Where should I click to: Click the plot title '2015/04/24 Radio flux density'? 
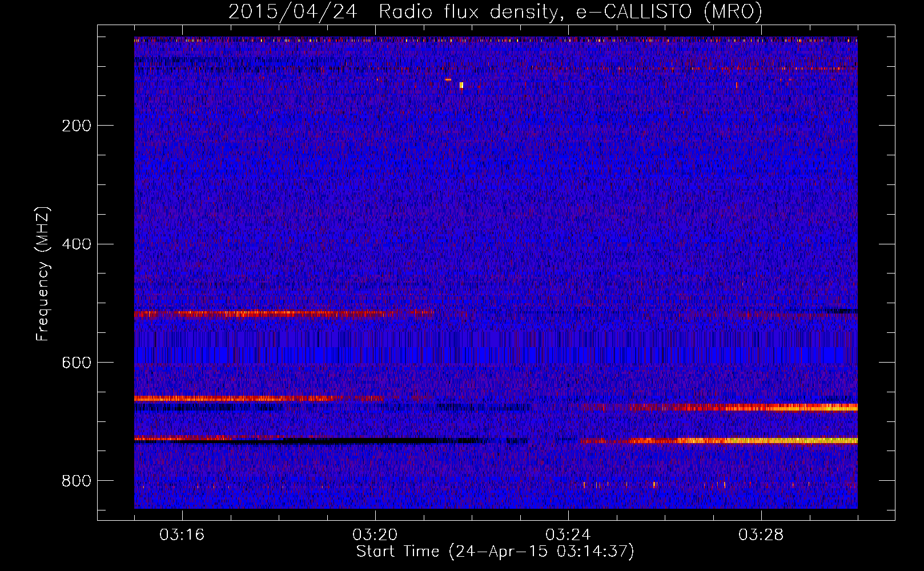(x=495, y=11)
